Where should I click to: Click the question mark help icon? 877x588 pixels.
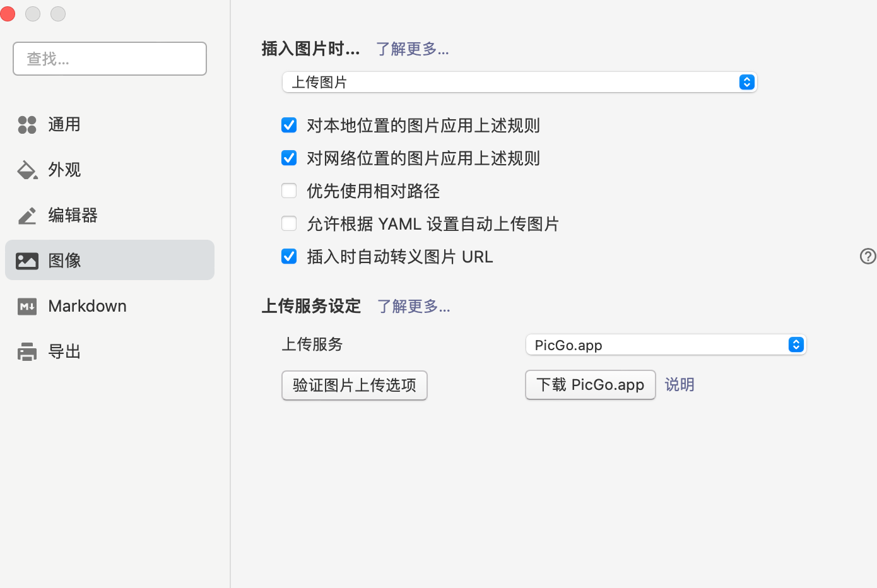[x=868, y=256]
